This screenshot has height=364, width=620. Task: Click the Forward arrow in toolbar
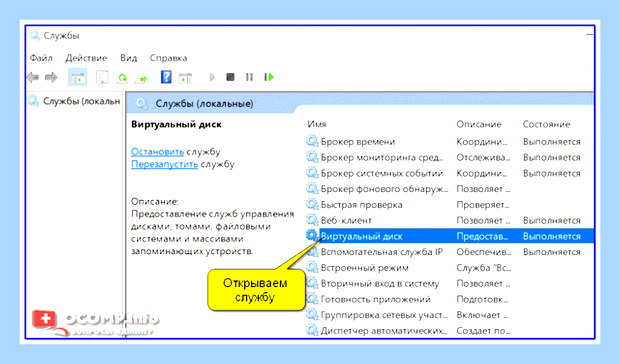tap(51, 77)
